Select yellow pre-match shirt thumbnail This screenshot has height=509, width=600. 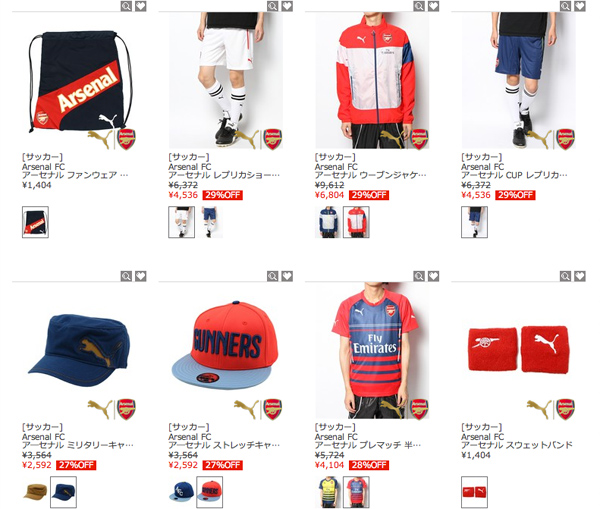coord(328,492)
